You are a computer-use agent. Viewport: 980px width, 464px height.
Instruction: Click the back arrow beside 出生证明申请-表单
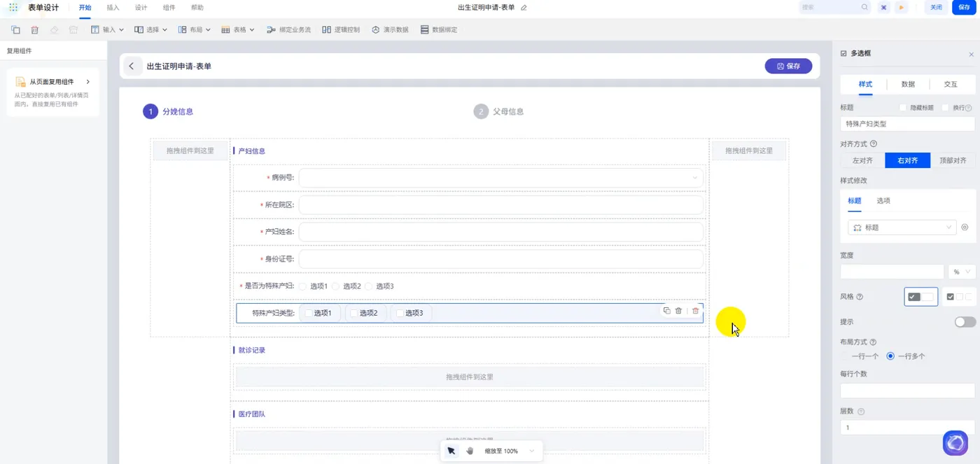131,66
